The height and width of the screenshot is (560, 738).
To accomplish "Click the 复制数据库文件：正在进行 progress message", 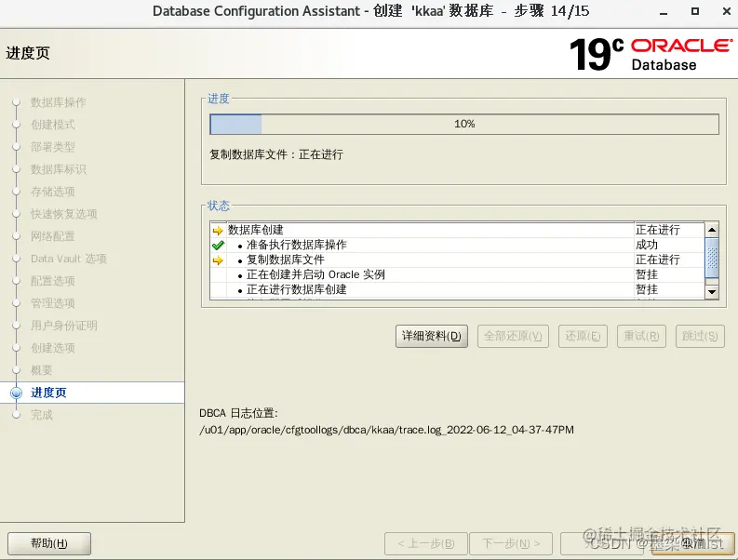I will coord(276,154).
